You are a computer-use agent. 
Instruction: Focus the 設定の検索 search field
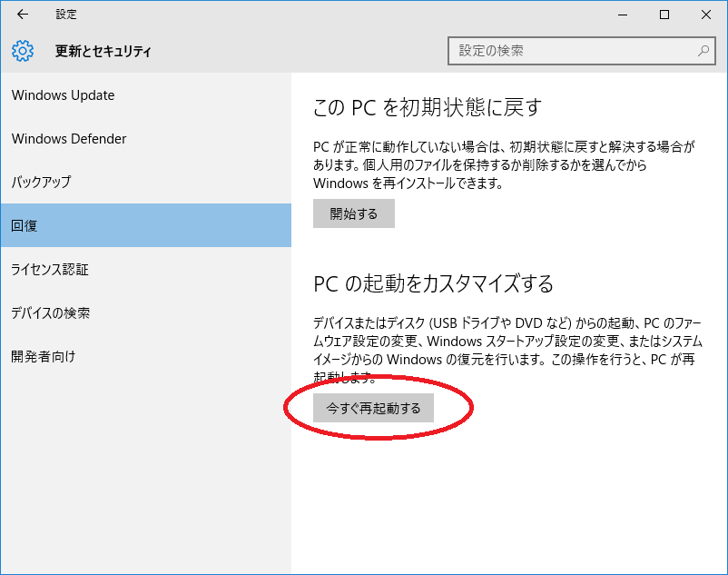click(581, 51)
